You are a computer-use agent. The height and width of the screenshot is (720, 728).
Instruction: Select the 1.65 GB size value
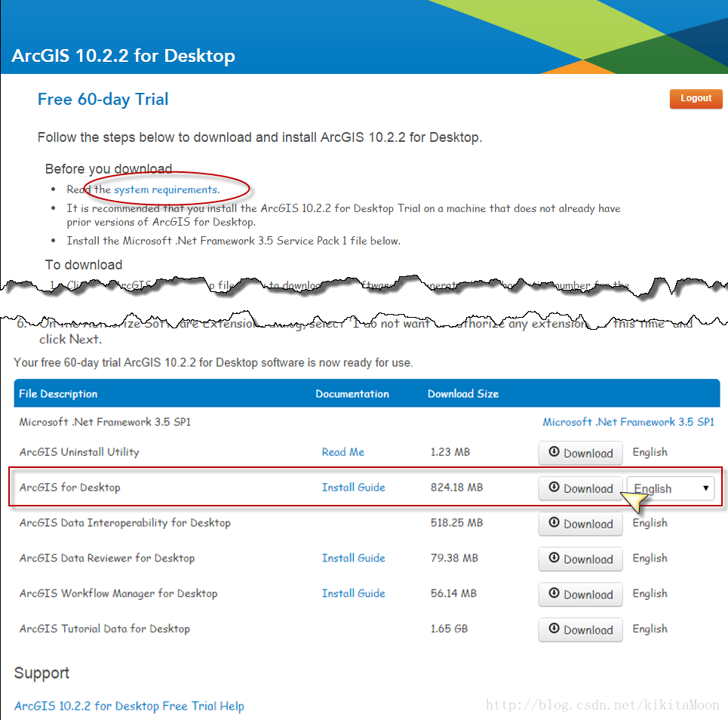[x=449, y=629]
